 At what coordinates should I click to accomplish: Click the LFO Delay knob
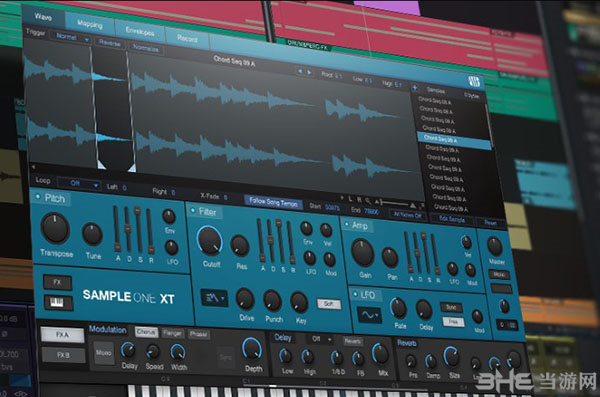click(x=424, y=310)
